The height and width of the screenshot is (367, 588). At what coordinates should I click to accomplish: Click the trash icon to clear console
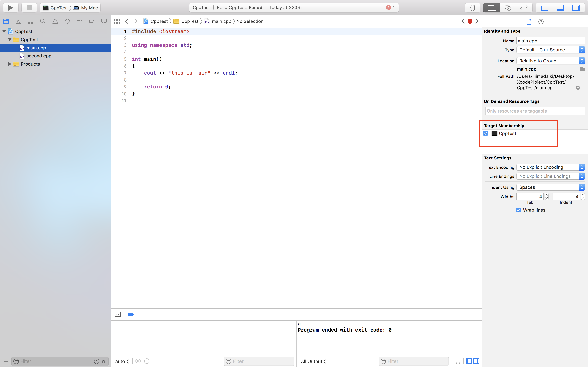(458, 361)
